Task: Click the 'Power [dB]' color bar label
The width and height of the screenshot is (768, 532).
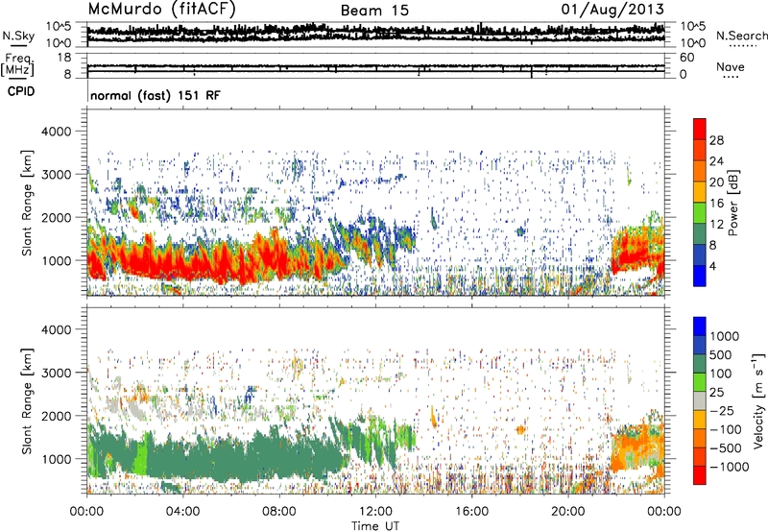Action: tap(732, 203)
